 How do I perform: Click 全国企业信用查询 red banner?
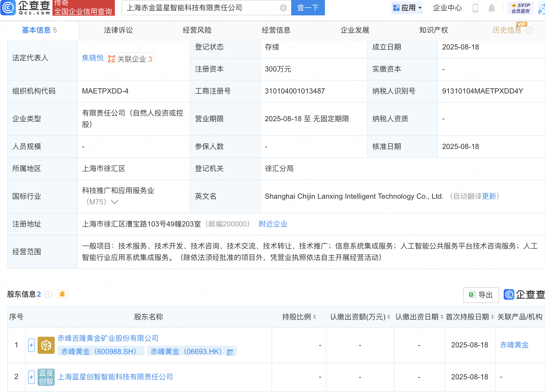point(83,11)
